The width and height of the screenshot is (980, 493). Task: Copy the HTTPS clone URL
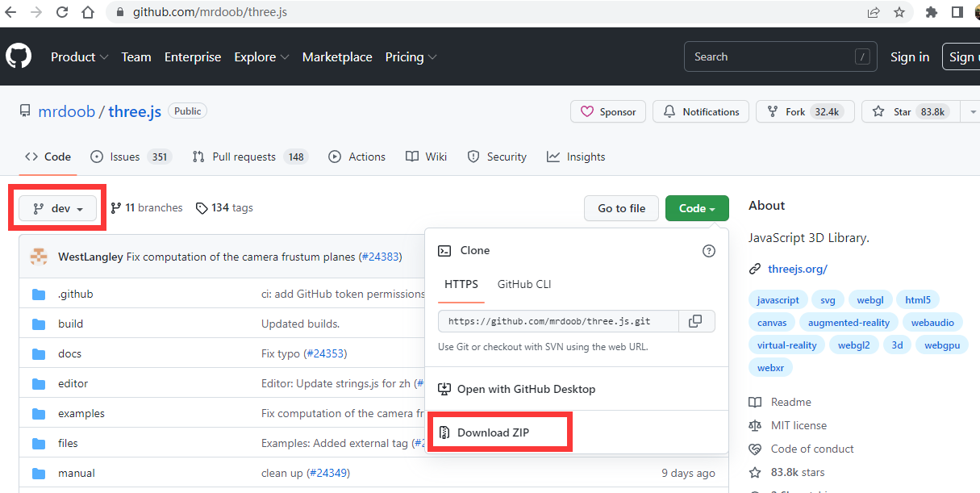[x=694, y=321]
